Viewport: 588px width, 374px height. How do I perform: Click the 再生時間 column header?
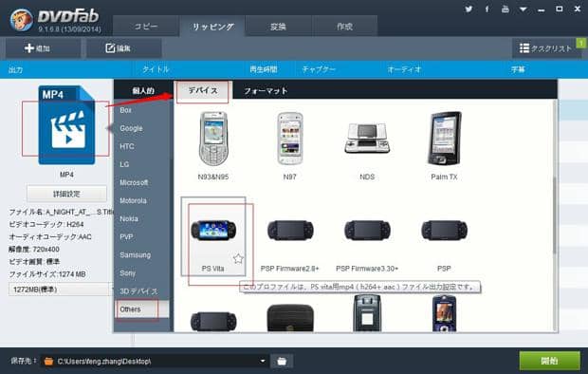264,69
